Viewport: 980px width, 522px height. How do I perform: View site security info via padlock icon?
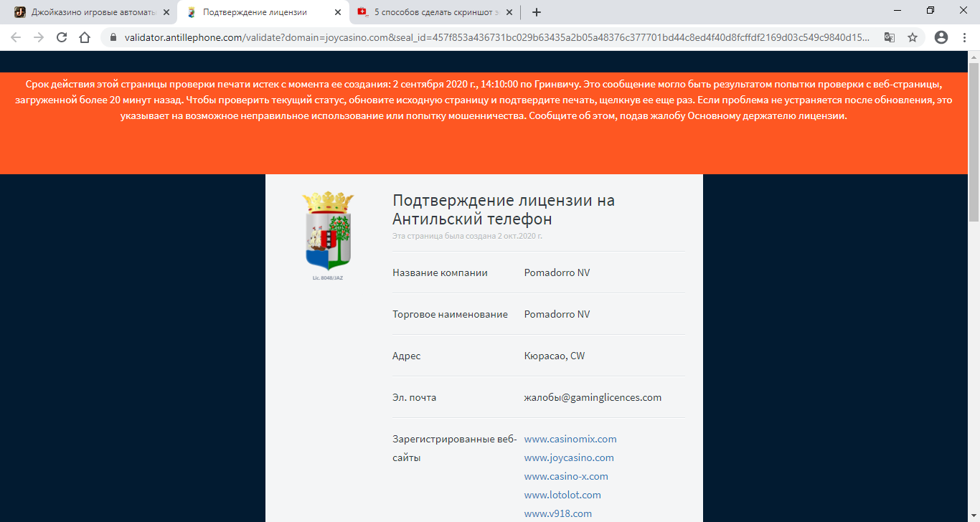click(x=113, y=37)
